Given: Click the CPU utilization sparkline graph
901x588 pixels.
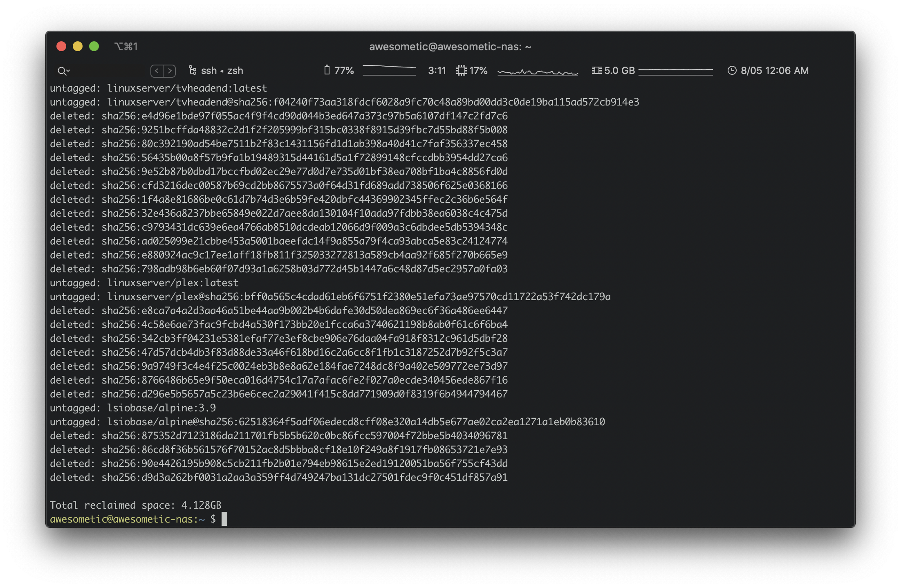Looking at the screenshot, I should point(538,71).
